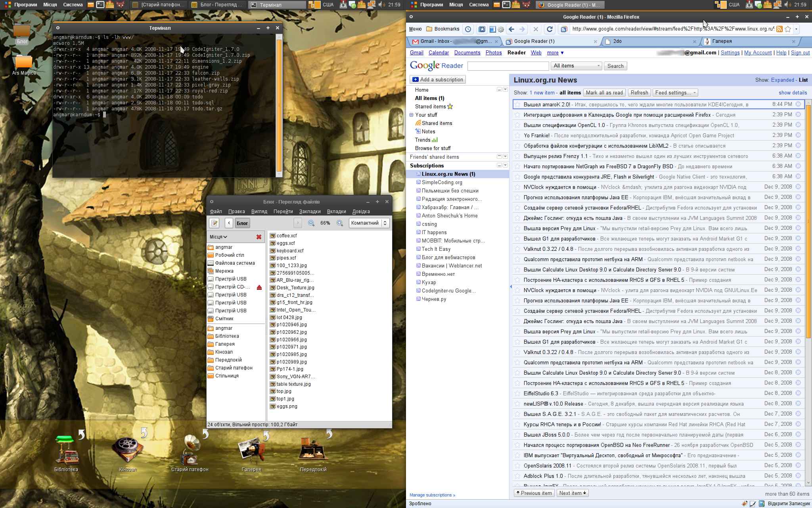The height and width of the screenshot is (508, 812).
Task: Star the Выпущен релиз Frenzy 1.1 item
Action: pyautogui.click(x=517, y=156)
